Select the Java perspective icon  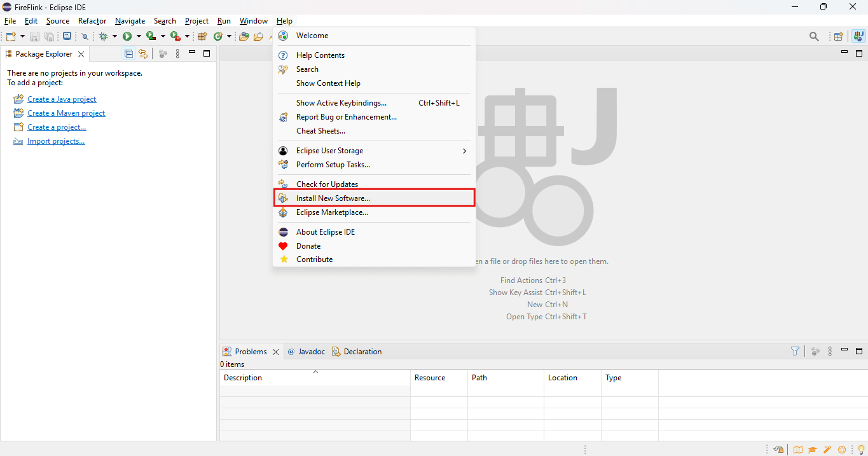click(858, 37)
